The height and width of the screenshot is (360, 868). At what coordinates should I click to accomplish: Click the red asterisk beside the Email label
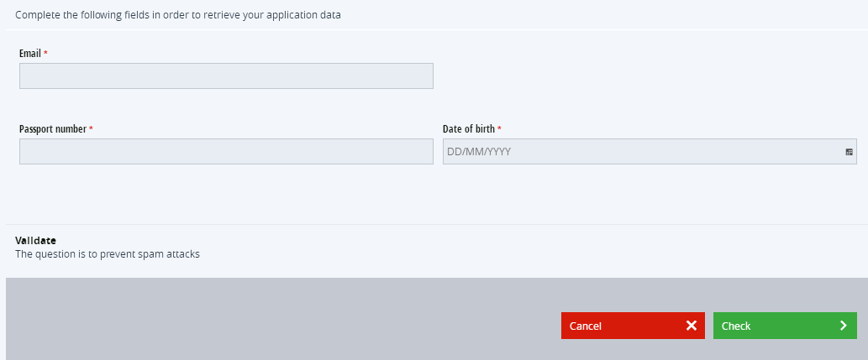tap(45, 54)
